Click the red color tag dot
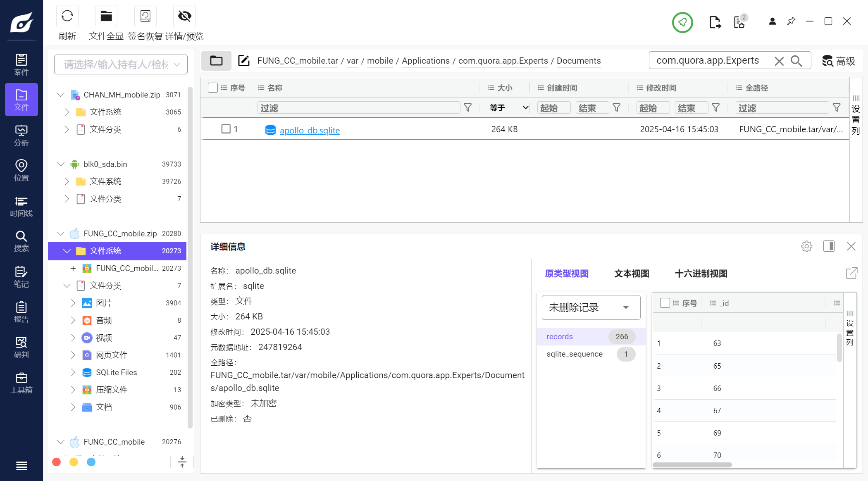This screenshot has width=868, height=481. coord(57,462)
